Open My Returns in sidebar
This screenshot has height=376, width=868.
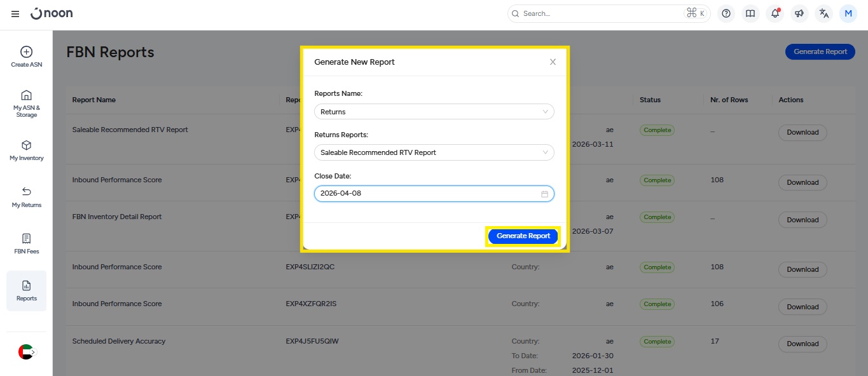(x=27, y=197)
